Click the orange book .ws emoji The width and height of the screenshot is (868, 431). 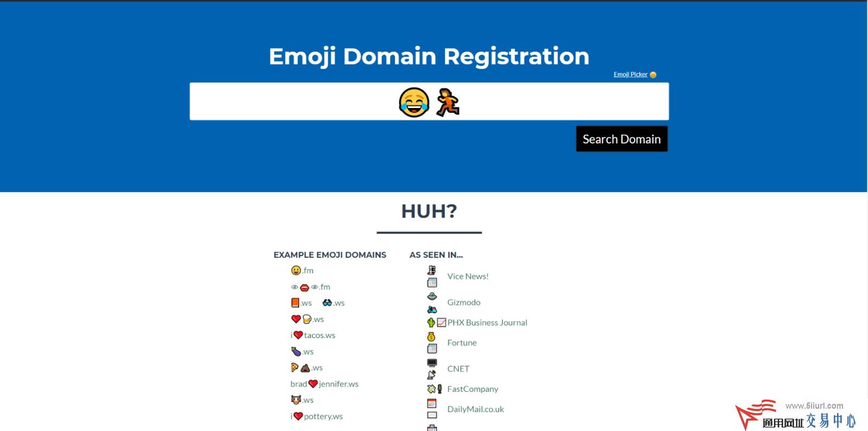coord(295,303)
